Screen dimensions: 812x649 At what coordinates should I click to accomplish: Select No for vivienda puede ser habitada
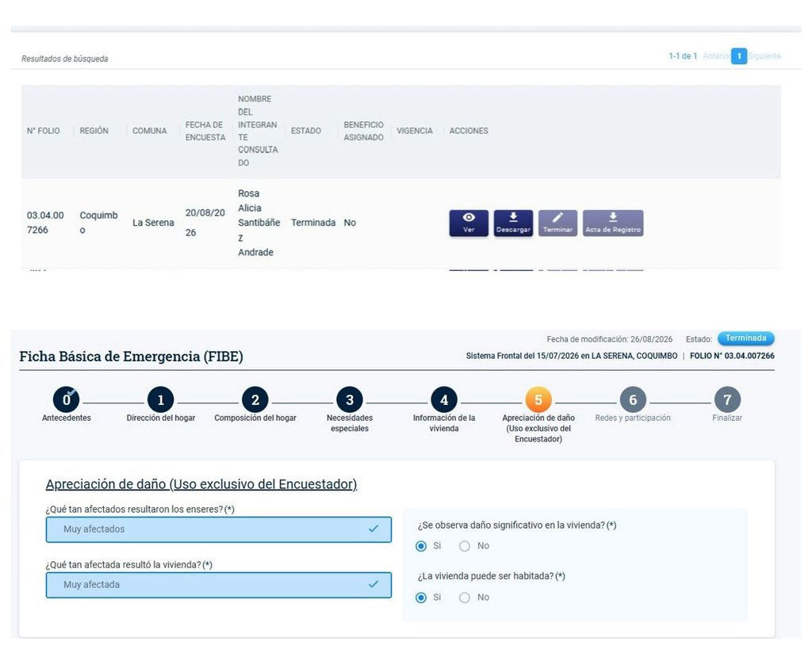coord(465,597)
